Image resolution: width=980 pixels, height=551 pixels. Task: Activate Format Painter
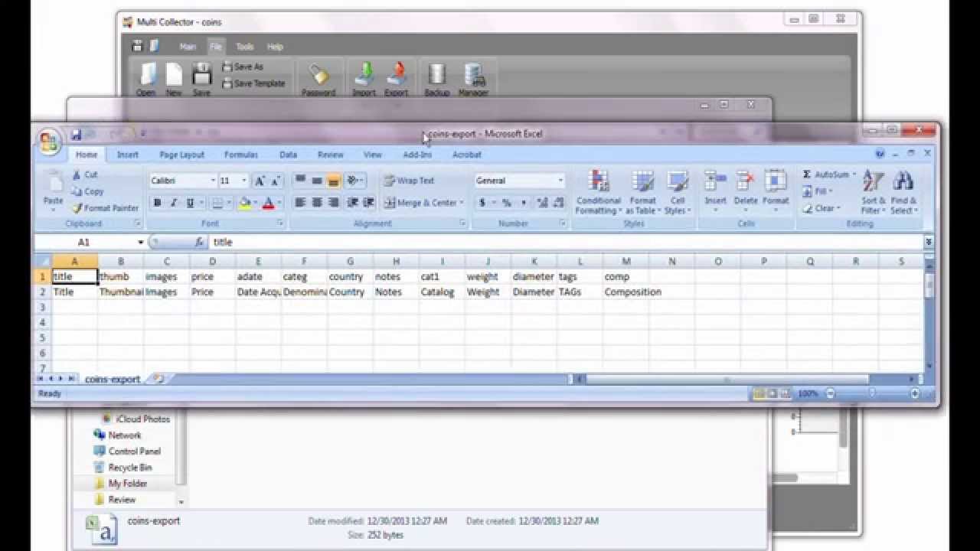106,208
